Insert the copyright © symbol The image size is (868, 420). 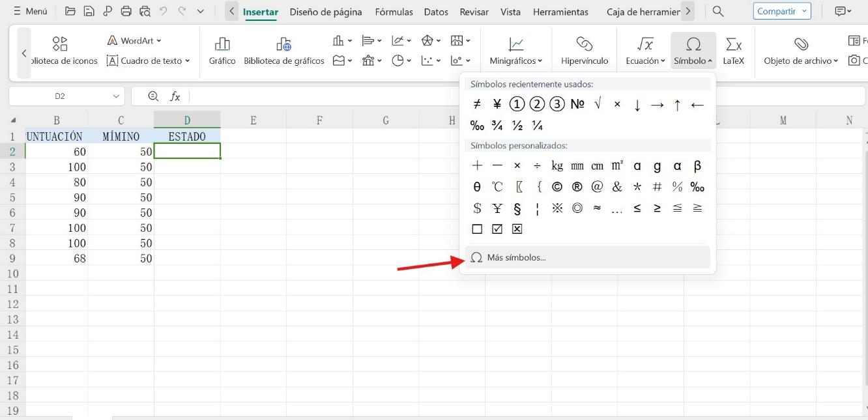point(557,187)
